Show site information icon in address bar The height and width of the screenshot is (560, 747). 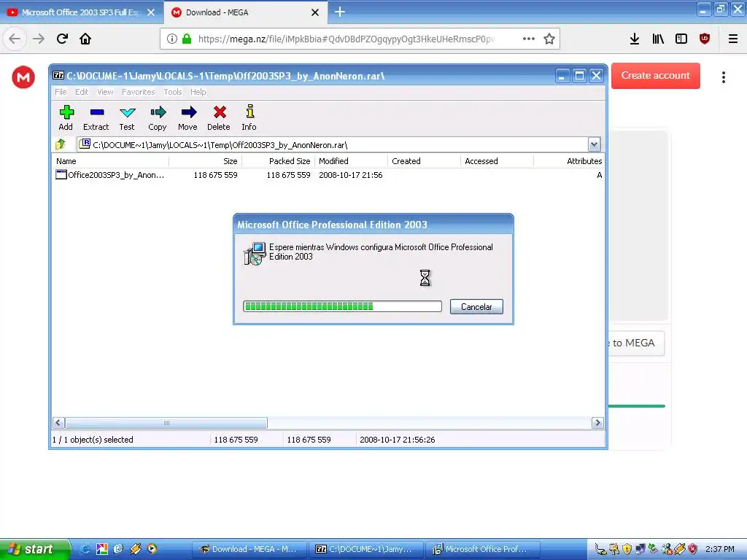(x=172, y=39)
